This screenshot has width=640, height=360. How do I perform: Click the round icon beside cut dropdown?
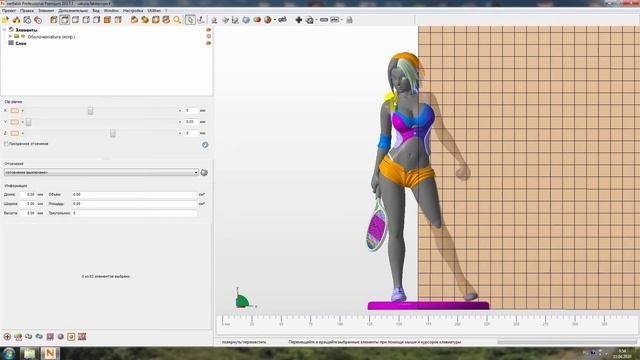[204, 173]
